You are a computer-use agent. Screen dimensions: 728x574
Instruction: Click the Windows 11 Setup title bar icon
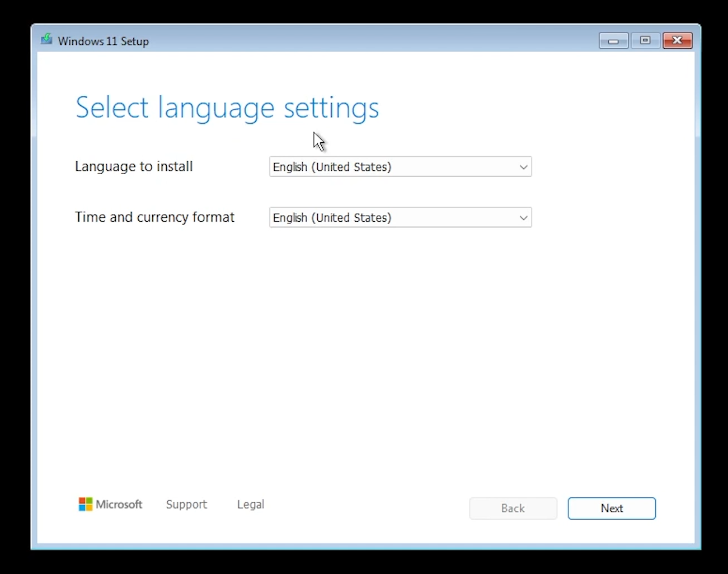46,39
